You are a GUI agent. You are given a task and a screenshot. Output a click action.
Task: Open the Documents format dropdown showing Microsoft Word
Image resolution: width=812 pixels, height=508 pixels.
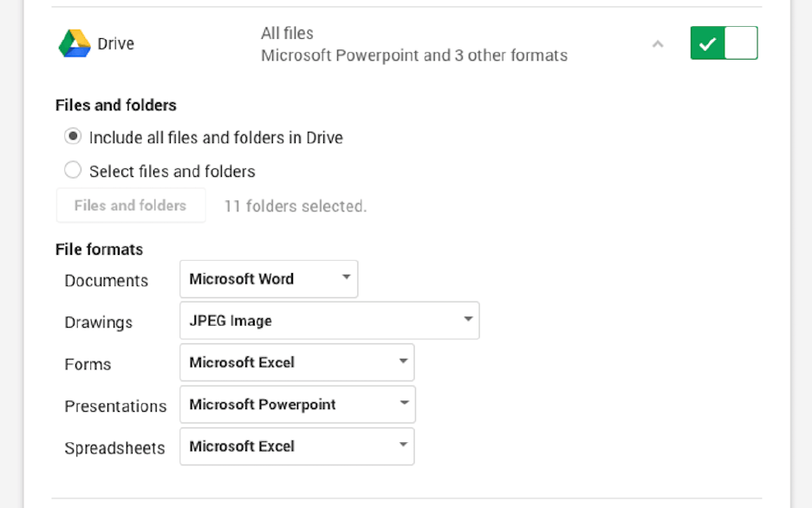(269, 279)
